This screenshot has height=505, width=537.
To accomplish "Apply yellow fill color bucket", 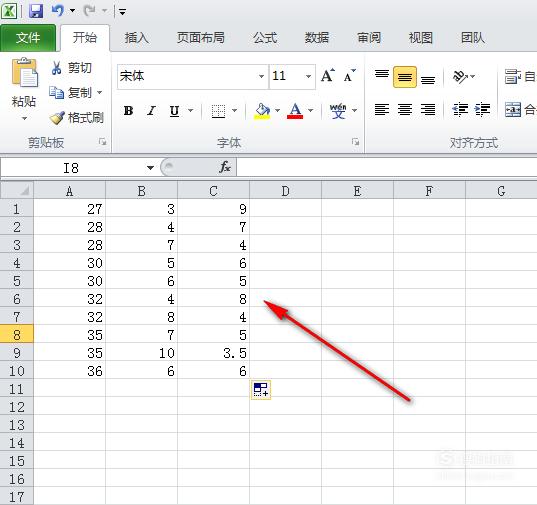I will point(262,111).
